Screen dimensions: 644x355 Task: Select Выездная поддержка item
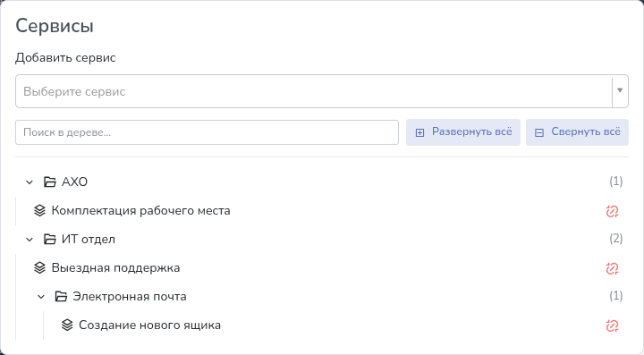point(115,268)
